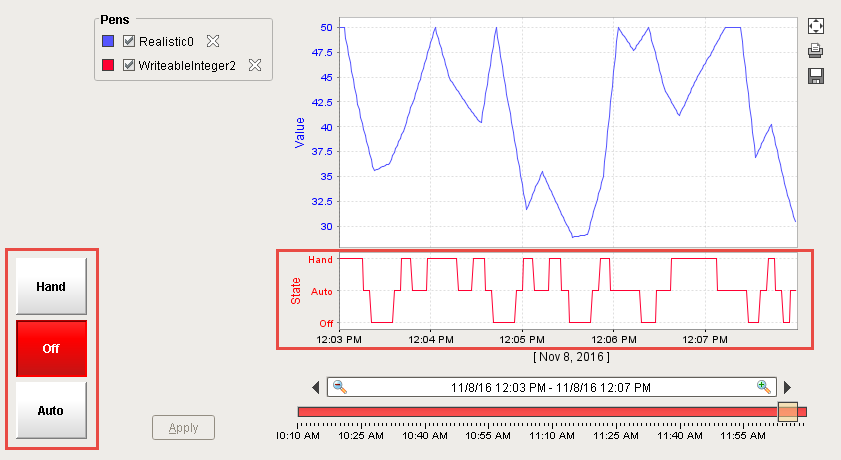Click the print chart icon
Screen dimensions: 841x460
pyautogui.click(x=816, y=52)
